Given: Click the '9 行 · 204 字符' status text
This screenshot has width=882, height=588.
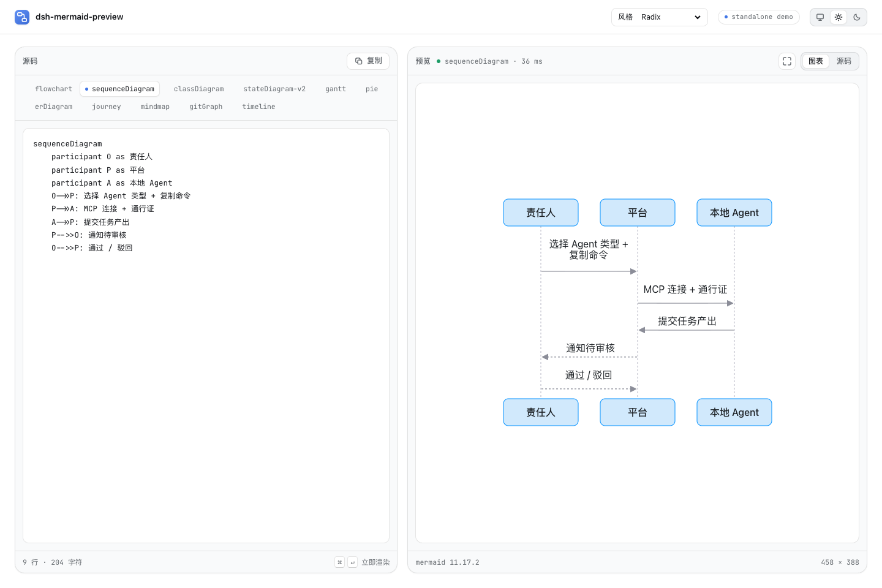Looking at the screenshot, I should click(52, 562).
